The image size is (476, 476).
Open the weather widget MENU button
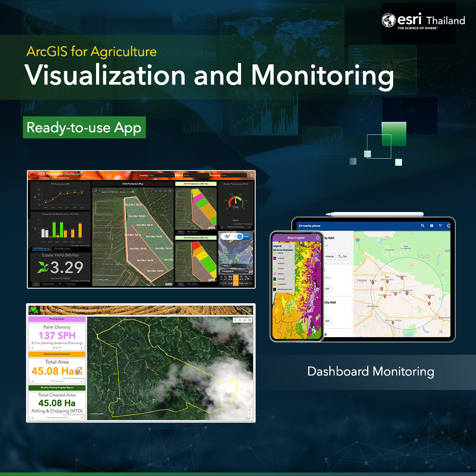pyautogui.click(x=246, y=237)
